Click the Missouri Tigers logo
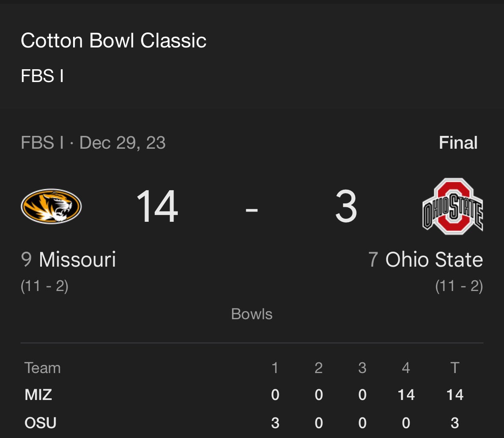The width and height of the screenshot is (504, 438). (51, 206)
